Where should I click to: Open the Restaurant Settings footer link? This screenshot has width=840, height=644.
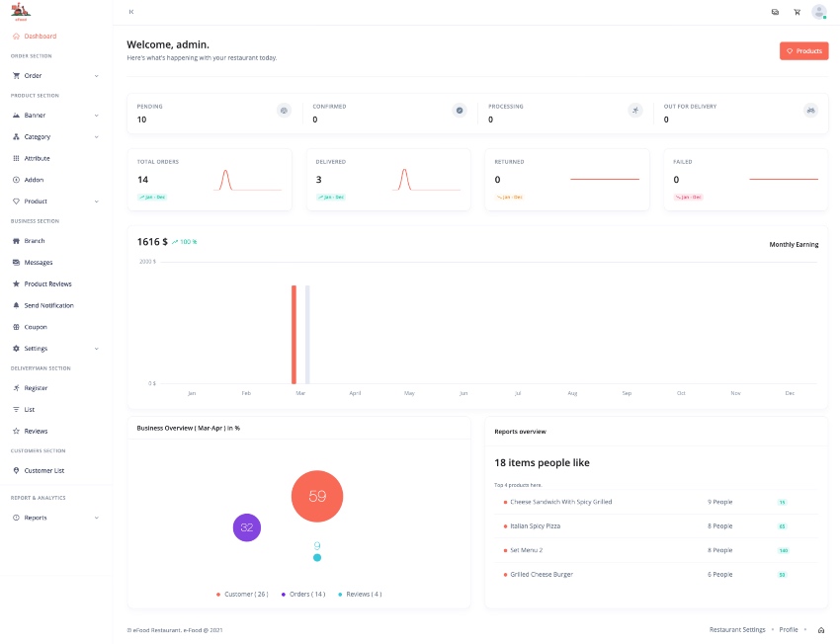click(x=737, y=629)
